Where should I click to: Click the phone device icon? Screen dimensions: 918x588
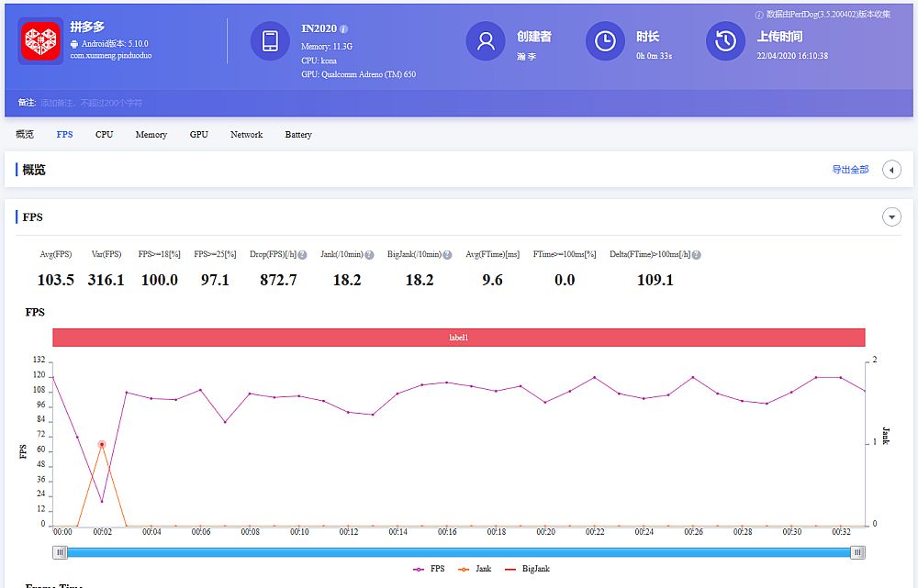(x=270, y=41)
